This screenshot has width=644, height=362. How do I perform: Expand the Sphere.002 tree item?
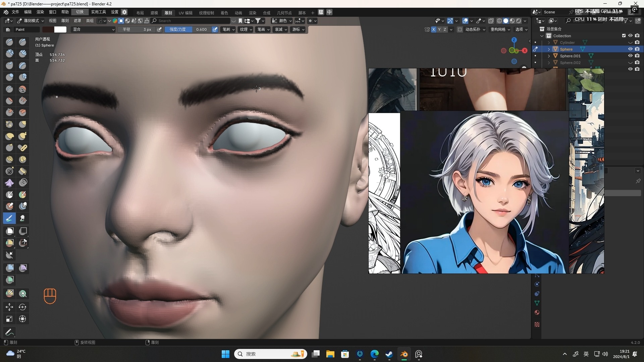549,63
